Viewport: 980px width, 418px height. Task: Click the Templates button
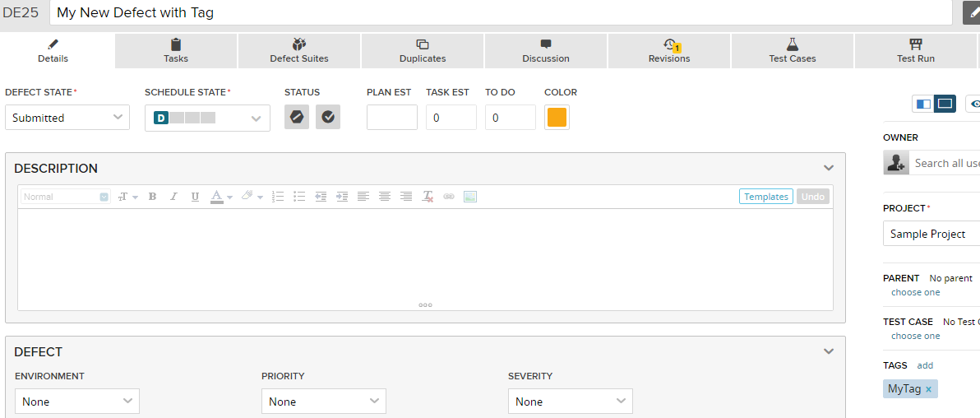coord(766,197)
